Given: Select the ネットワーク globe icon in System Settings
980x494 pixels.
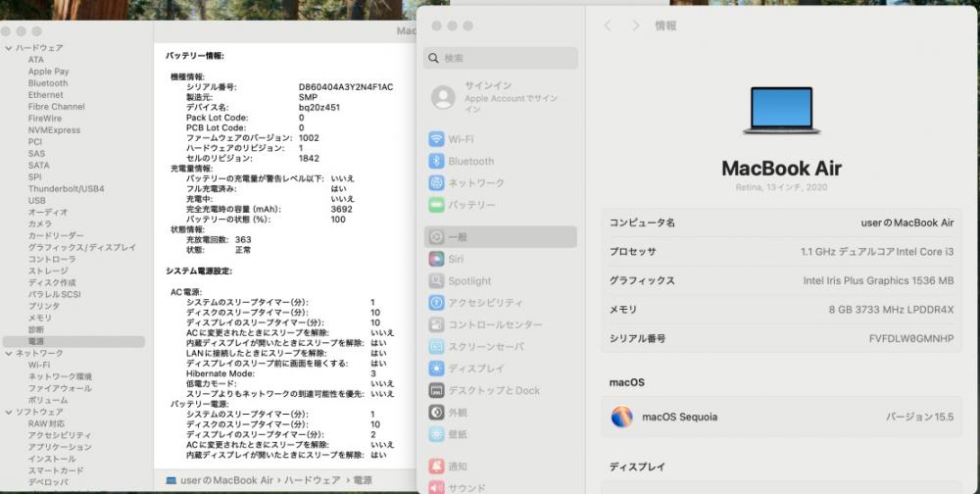Looking at the screenshot, I should (x=436, y=182).
